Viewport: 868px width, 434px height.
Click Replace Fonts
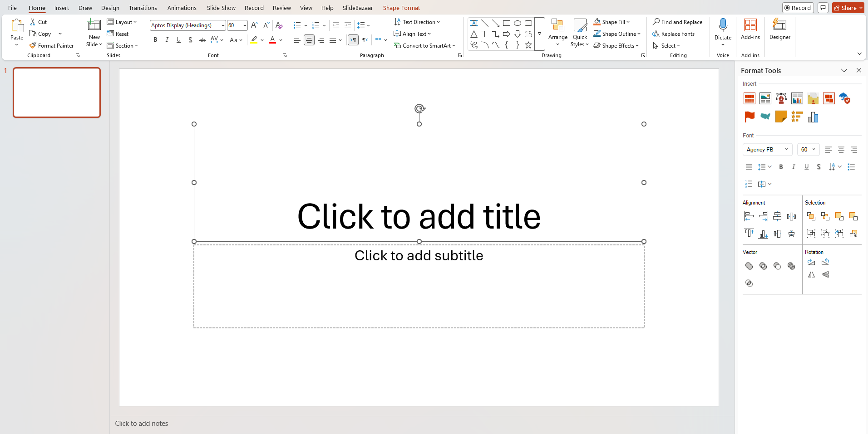click(x=674, y=34)
